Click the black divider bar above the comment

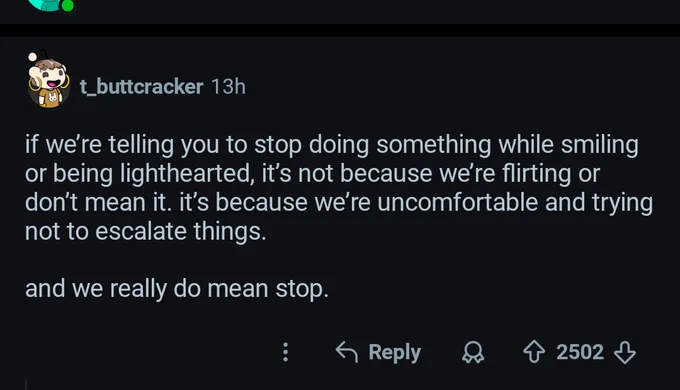[x=340, y=30]
